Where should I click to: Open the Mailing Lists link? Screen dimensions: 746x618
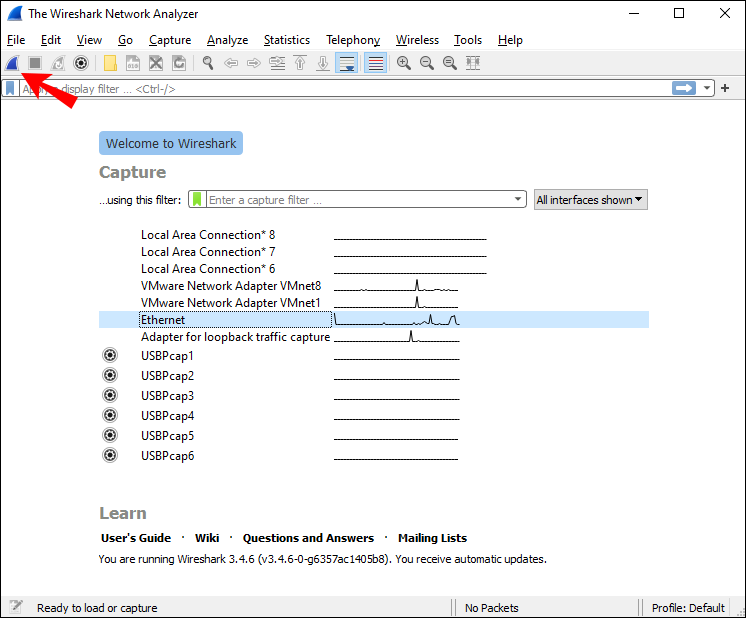[x=432, y=538]
